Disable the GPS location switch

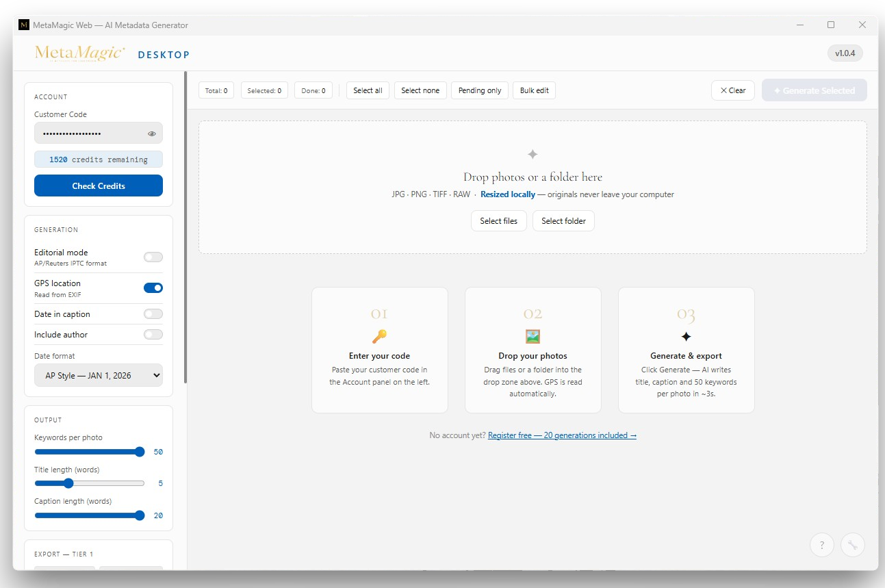tap(153, 288)
